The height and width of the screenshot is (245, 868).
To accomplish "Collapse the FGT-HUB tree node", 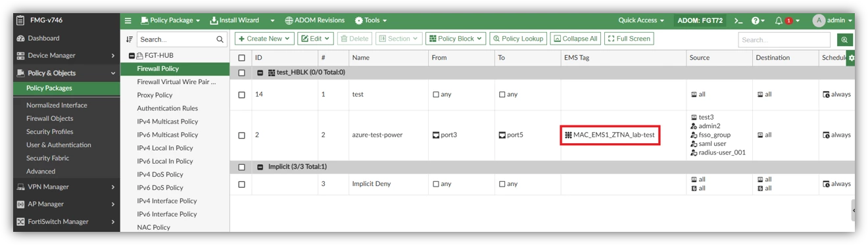I will click(132, 56).
